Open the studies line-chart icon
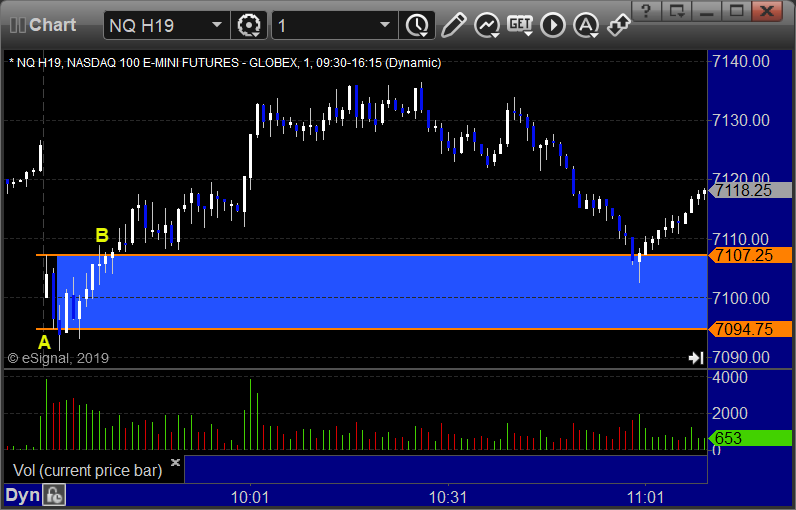This screenshot has height=510, width=796. coord(487,25)
